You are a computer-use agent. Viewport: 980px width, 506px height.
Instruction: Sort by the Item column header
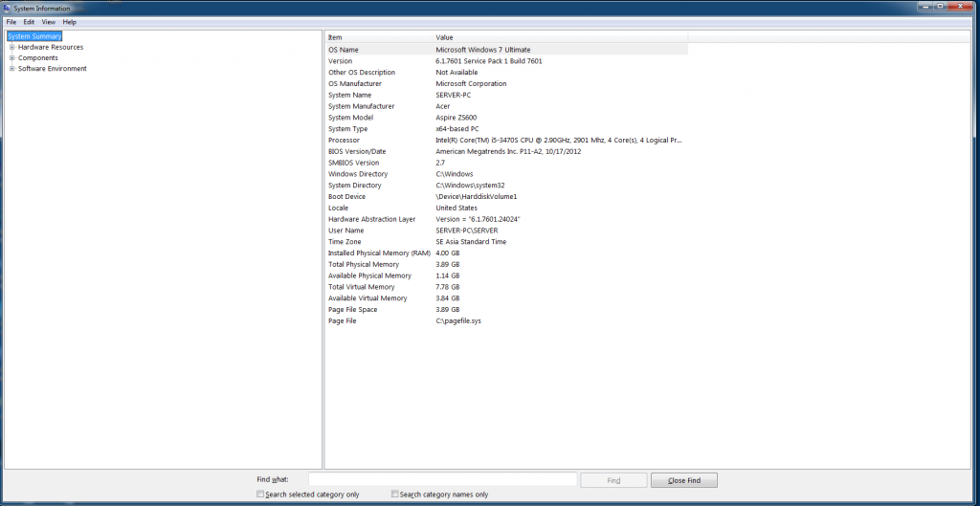click(x=378, y=36)
